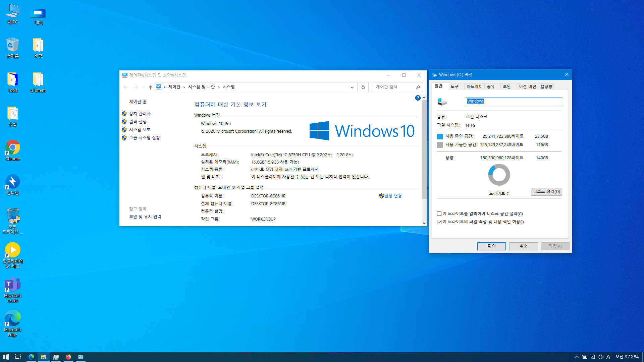The image size is (644, 362).
Task: Click the 디스크 정리(D) button
Action: point(546,192)
